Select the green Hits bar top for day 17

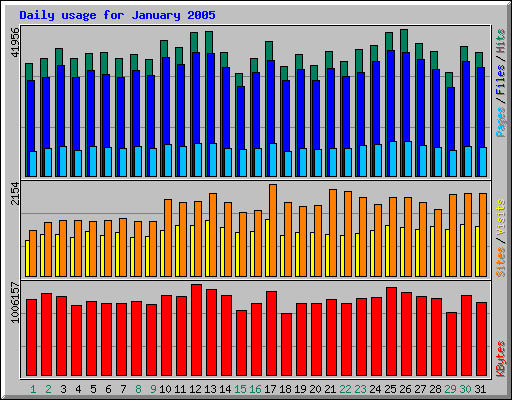click(269, 51)
